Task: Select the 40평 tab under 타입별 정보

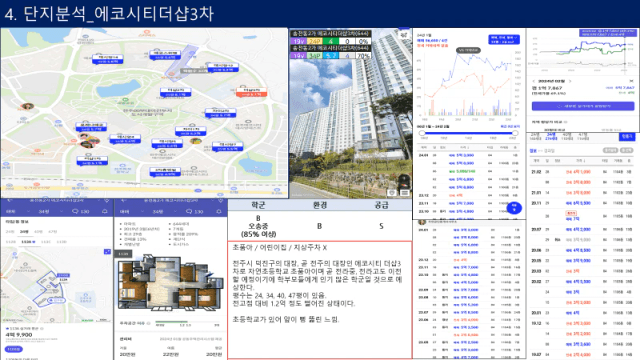Action: tap(38, 231)
